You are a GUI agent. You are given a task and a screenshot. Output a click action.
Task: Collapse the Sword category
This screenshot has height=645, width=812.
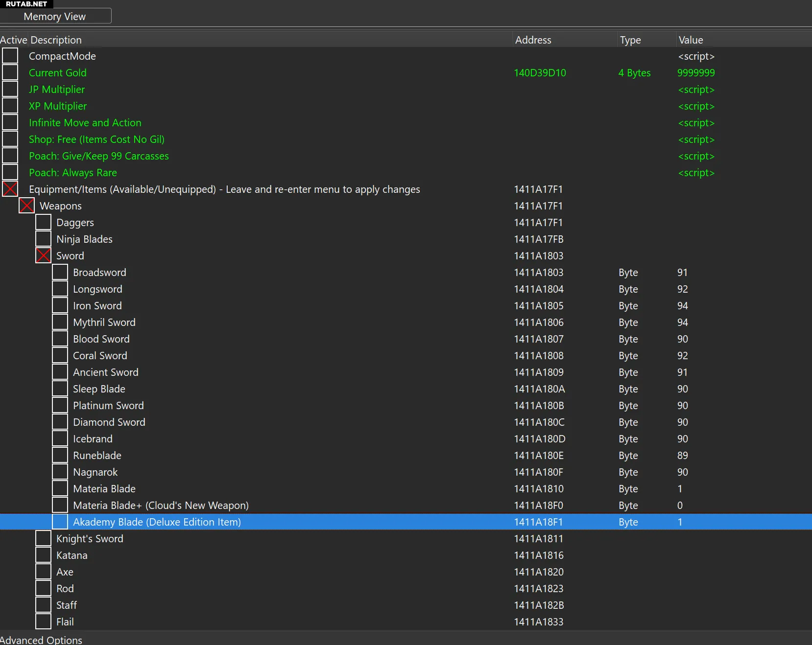point(44,255)
